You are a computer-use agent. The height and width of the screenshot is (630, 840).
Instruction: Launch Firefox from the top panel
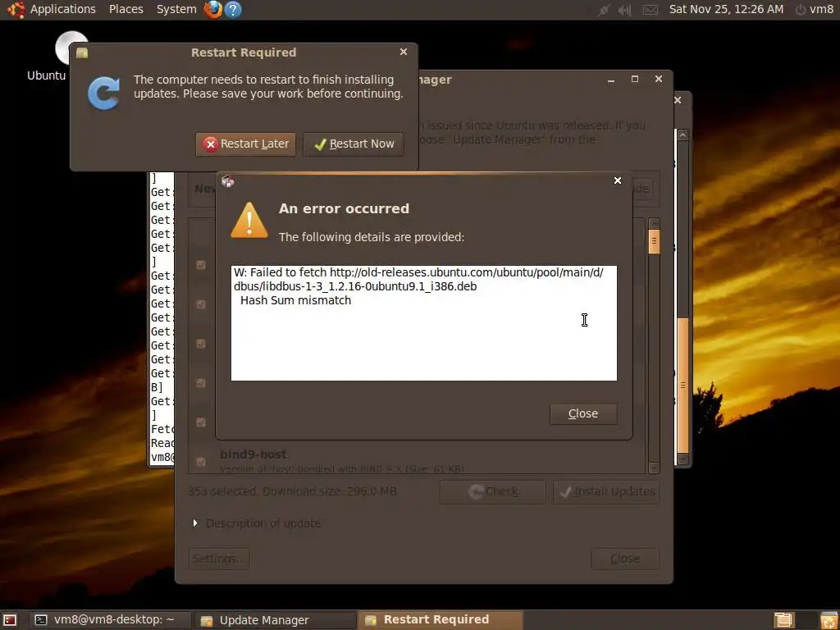pos(212,9)
